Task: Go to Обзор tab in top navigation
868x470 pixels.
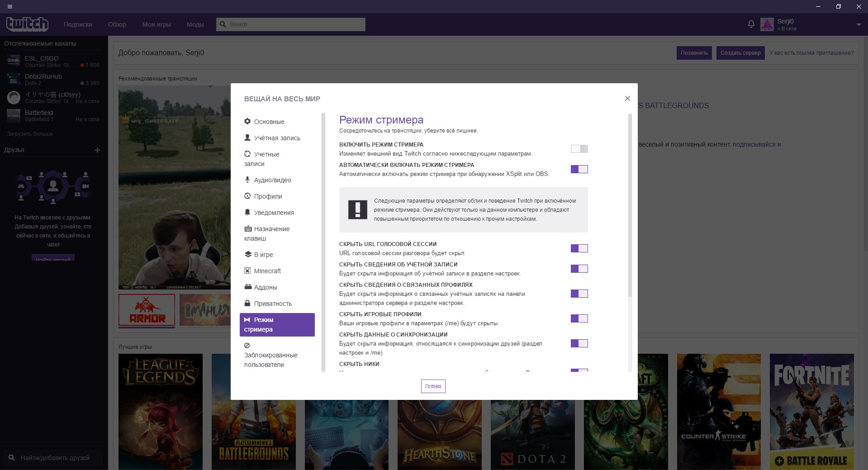Action: click(x=117, y=24)
